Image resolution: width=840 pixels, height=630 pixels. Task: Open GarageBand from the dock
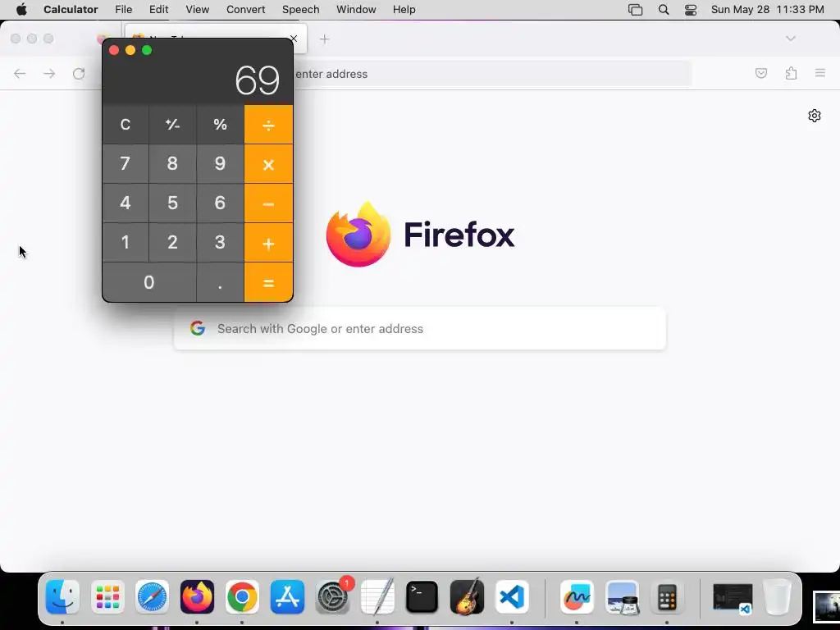coord(467,597)
